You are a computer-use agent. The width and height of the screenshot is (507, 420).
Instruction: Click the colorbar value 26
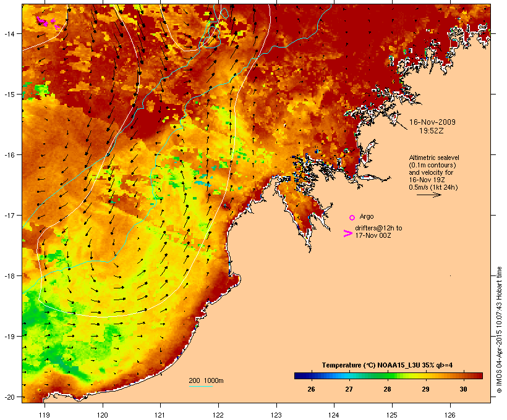[311, 389]
